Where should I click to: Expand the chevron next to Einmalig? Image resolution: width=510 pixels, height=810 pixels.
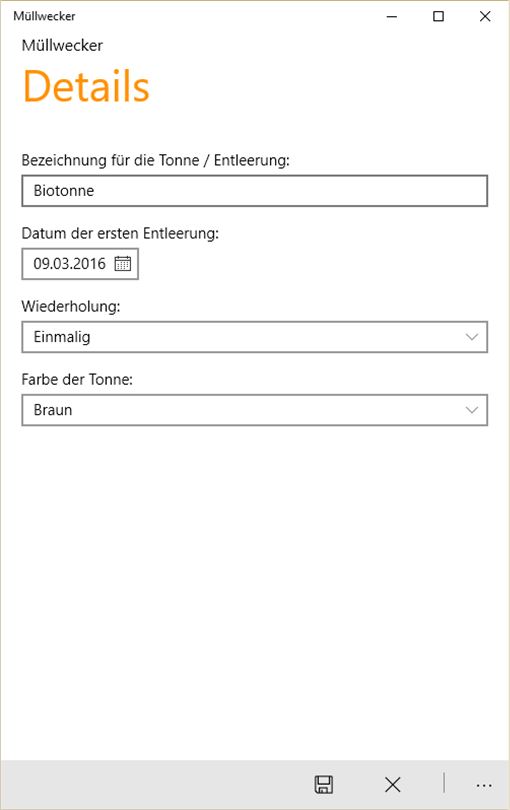[472, 337]
